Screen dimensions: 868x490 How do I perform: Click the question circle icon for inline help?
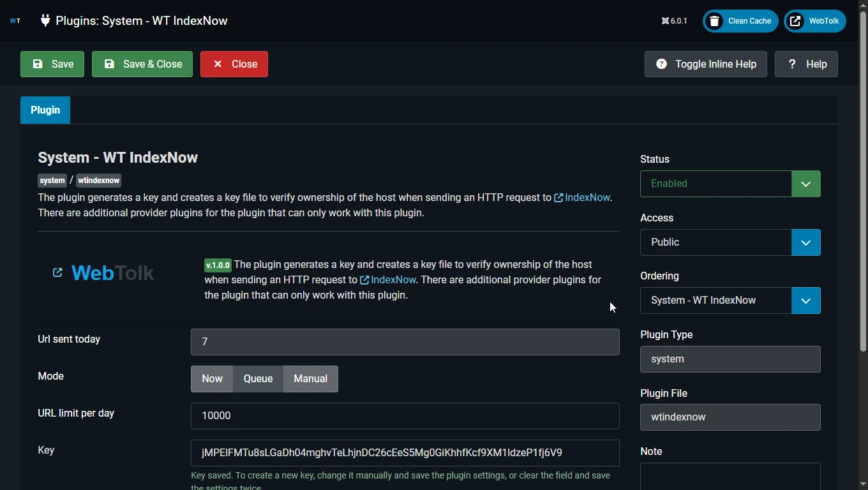tap(661, 64)
